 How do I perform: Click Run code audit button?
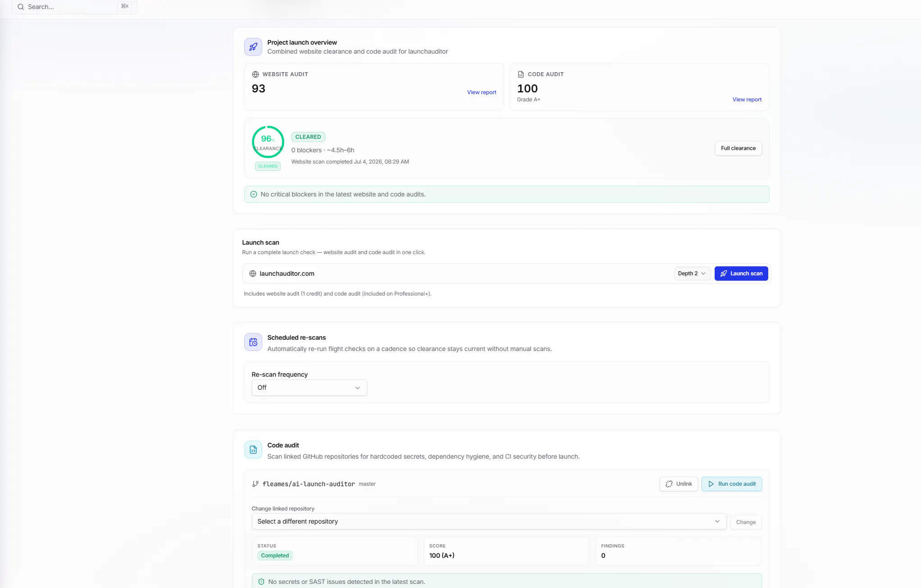(732, 484)
